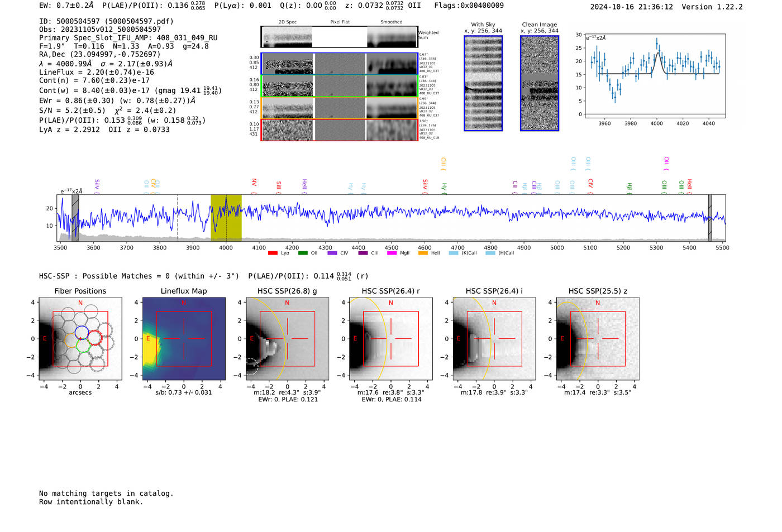Click the 'Pixel Flat' column header
Image resolution: width=782 pixels, height=532 pixels.
click(340, 22)
